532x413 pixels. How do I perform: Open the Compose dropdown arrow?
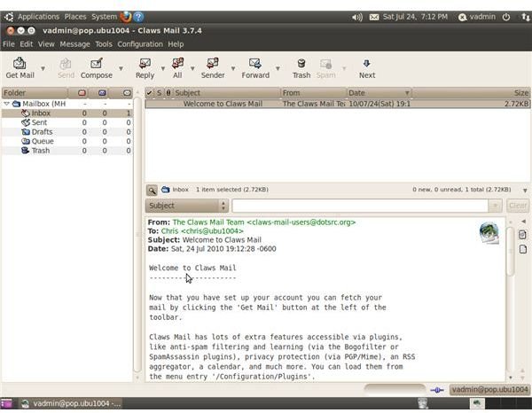tap(121, 68)
